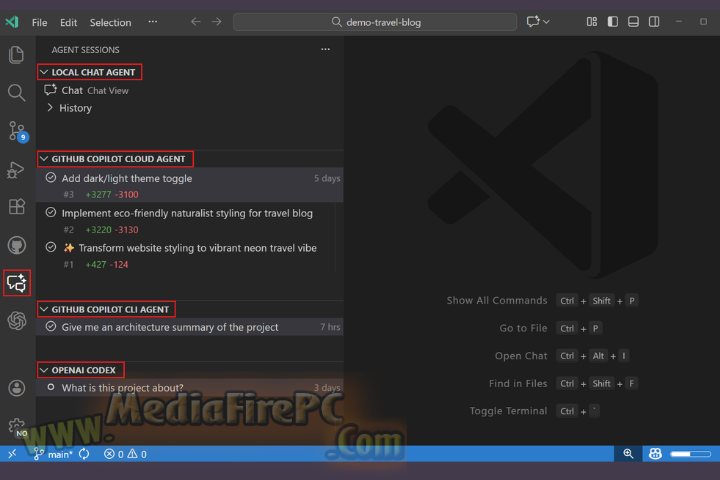Viewport: 720px width, 480px height.
Task: Click the VS Code logo icon
Action: click(x=12, y=22)
